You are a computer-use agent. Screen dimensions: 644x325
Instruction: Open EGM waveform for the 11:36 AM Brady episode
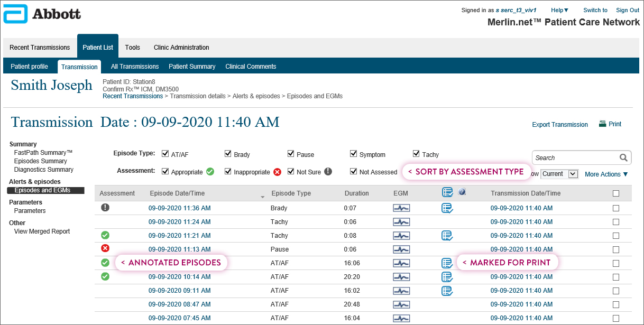click(401, 208)
